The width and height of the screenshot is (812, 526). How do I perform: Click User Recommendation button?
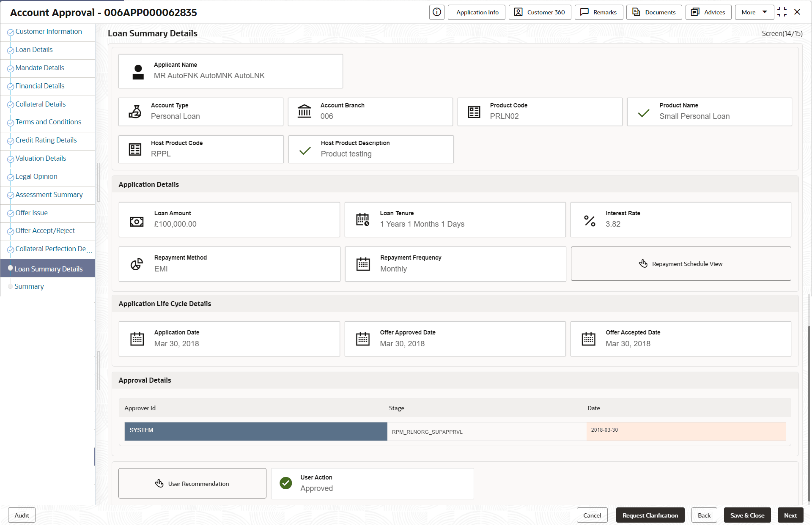pyautogui.click(x=192, y=483)
